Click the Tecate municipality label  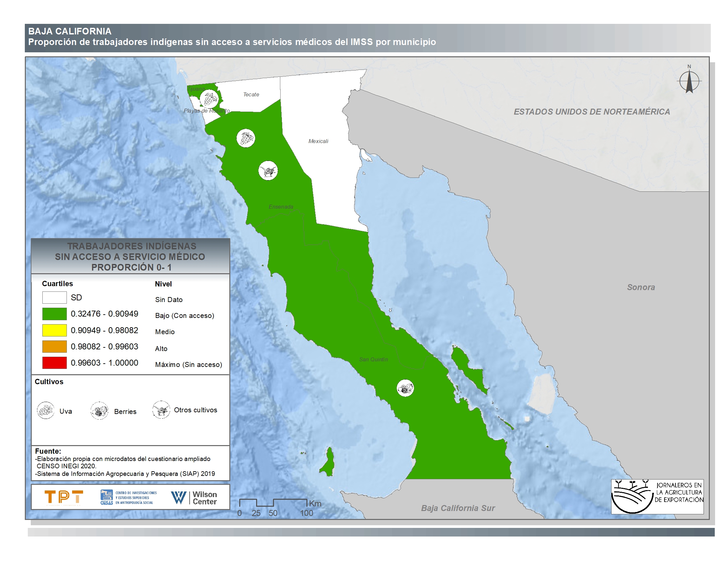(x=251, y=94)
